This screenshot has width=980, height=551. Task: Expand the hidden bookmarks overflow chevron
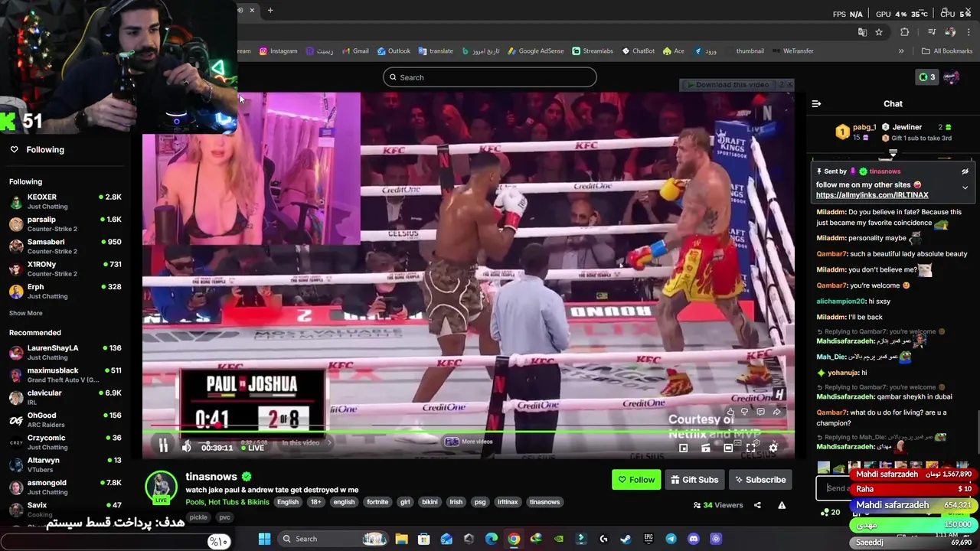pos(901,51)
